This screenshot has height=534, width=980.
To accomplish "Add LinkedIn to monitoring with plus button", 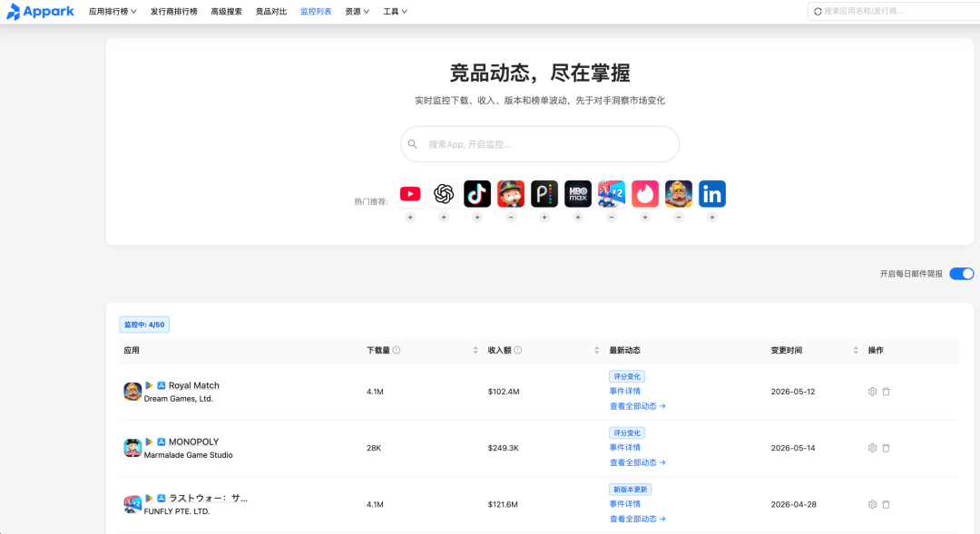I will pyautogui.click(x=712, y=218).
